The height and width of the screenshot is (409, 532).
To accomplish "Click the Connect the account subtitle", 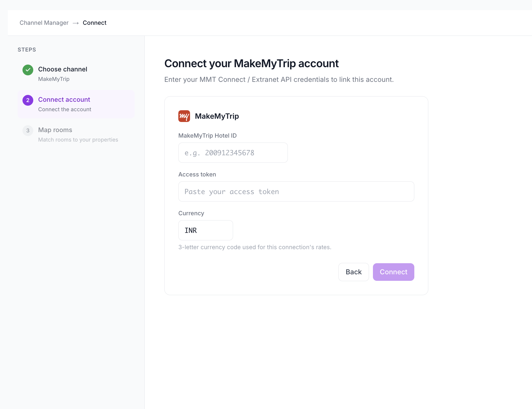I will 65,109.
